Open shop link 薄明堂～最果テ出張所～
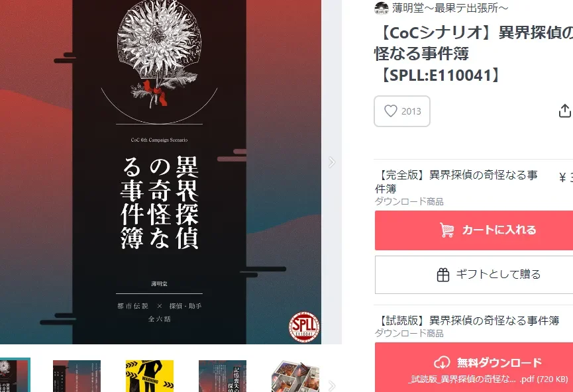 coord(450,8)
